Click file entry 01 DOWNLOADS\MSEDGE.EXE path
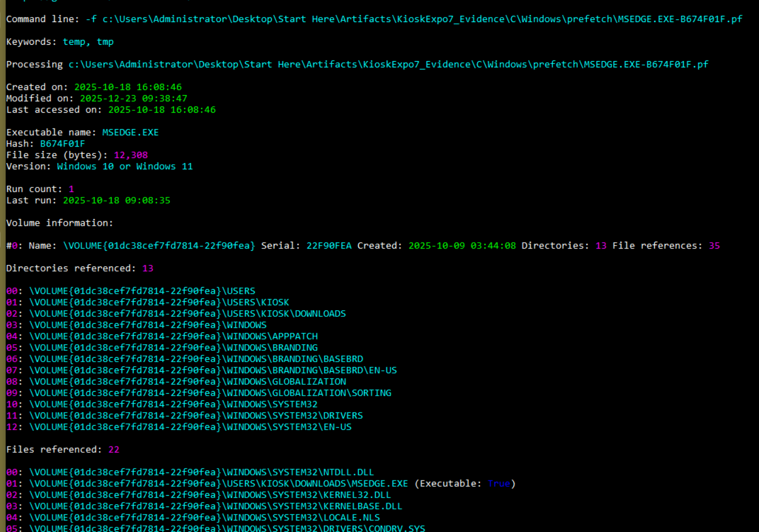Screen dimensions: 759x532 [x=218, y=483]
